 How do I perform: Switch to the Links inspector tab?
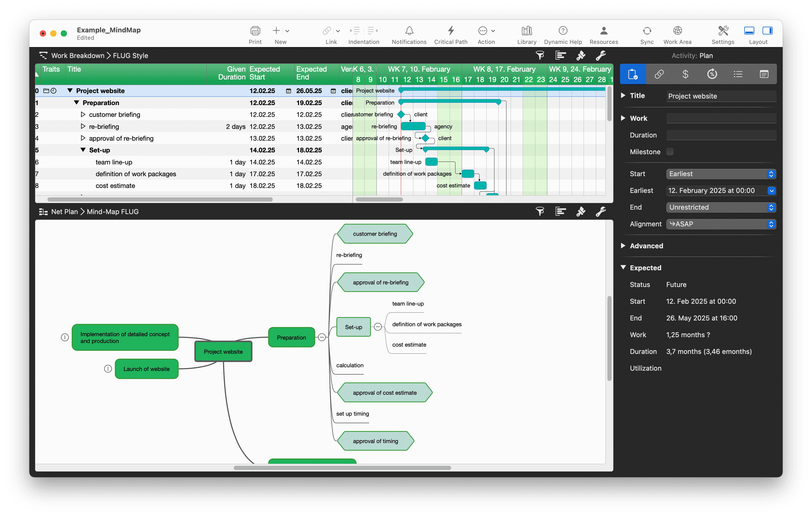click(x=659, y=74)
